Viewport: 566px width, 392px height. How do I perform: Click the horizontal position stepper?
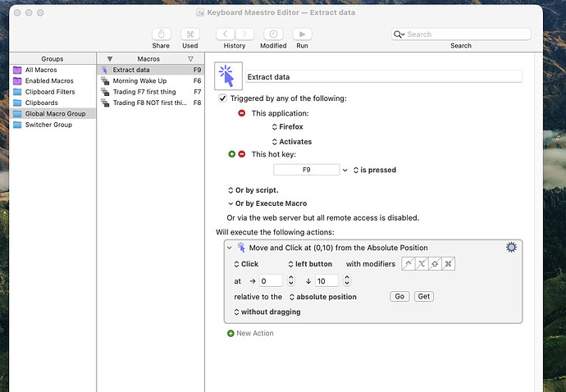click(x=291, y=280)
